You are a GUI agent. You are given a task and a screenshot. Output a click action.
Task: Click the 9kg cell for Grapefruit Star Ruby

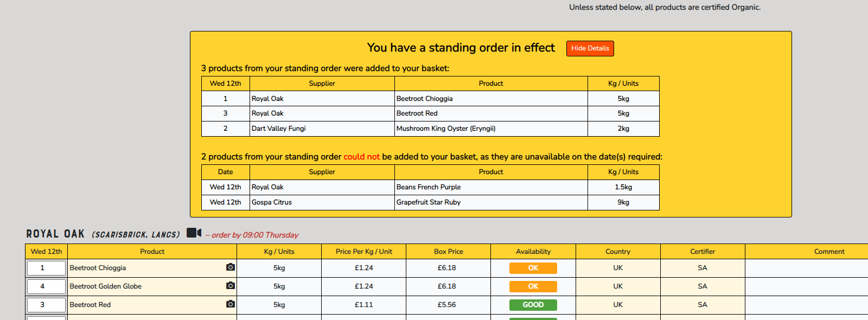point(623,202)
